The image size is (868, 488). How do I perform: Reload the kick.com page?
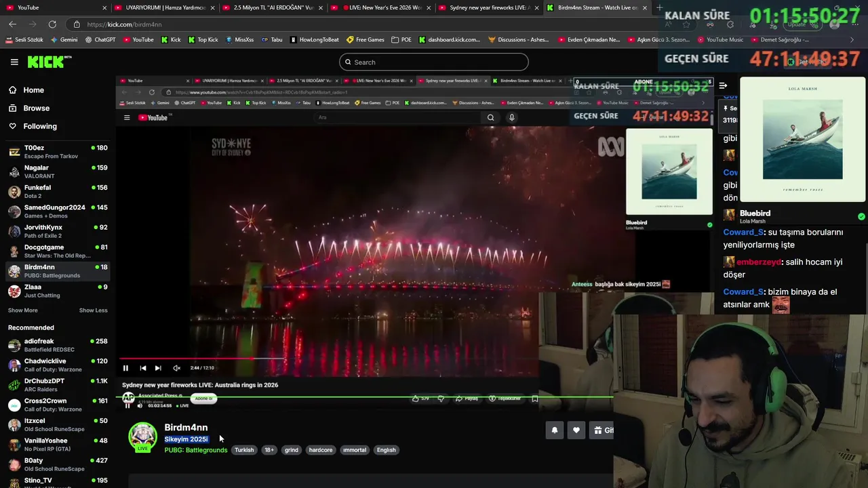[52, 24]
